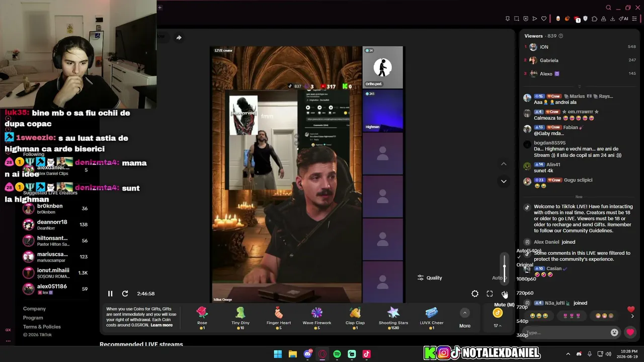This screenshot has height=362, width=644.
Task: Open Terms & Policies footer link
Action: pyautogui.click(x=42, y=327)
